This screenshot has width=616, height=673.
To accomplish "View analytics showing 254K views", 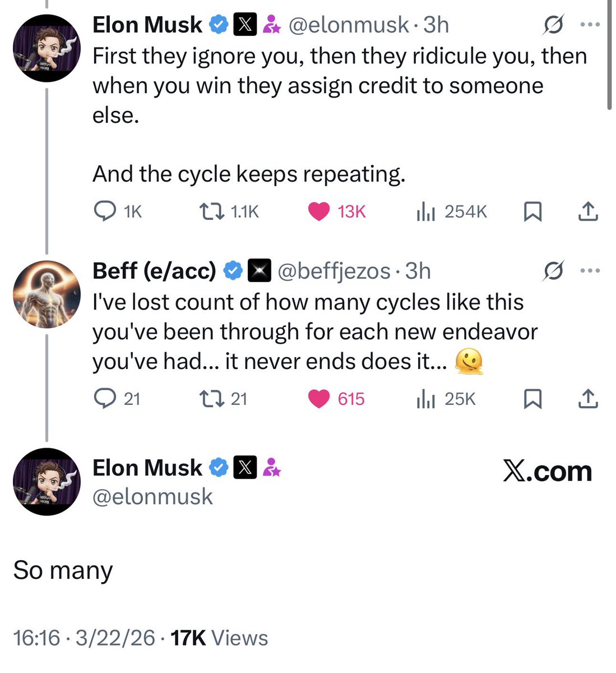I will [x=426, y=211].
